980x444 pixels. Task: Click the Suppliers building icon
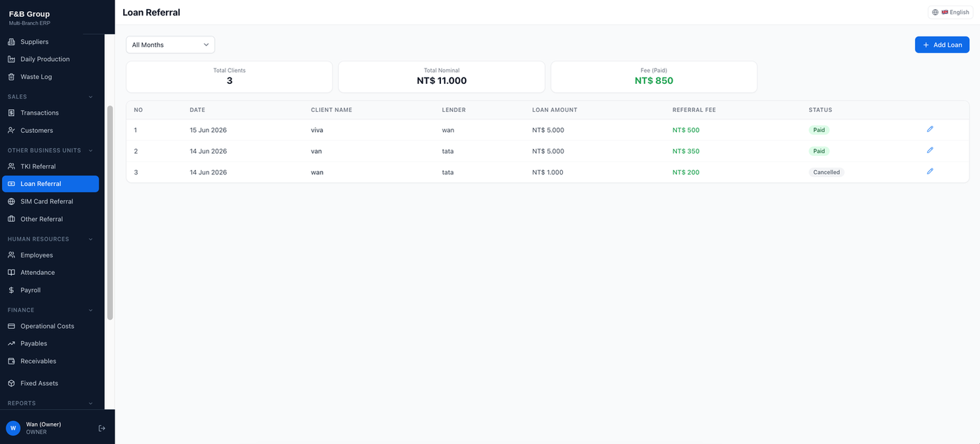[11, 42]
